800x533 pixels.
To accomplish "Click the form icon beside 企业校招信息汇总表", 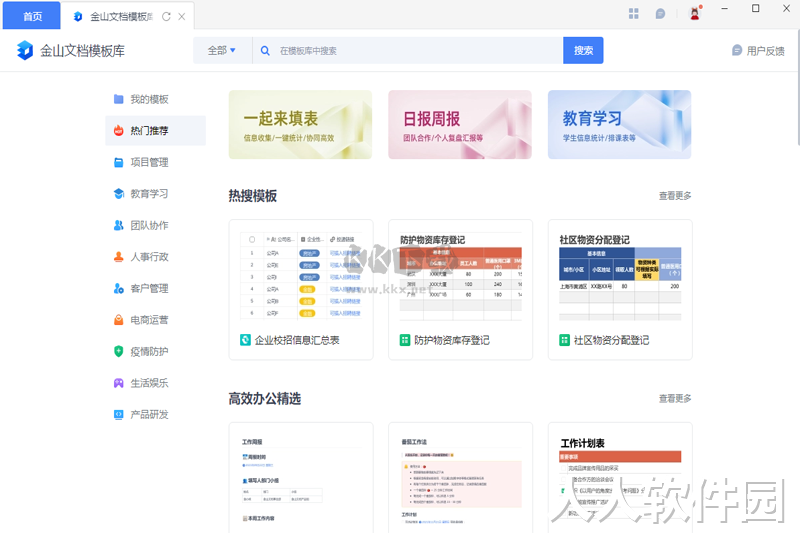I will click(245, 340).
